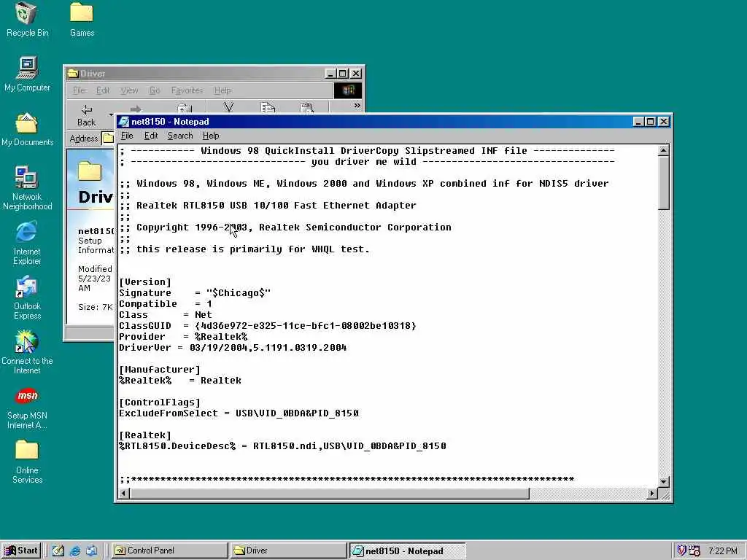
Task: Click Notepad vertical scroll up arrow
Action: point(664,150)
